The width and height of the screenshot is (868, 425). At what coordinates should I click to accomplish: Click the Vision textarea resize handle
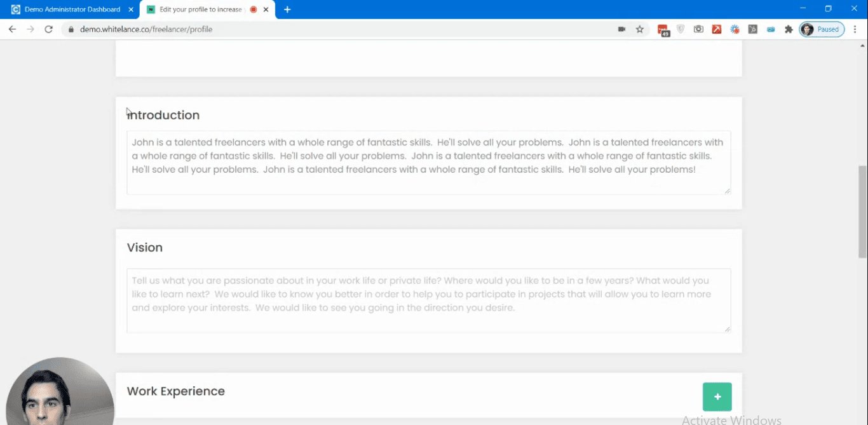(x=727, y=328)
